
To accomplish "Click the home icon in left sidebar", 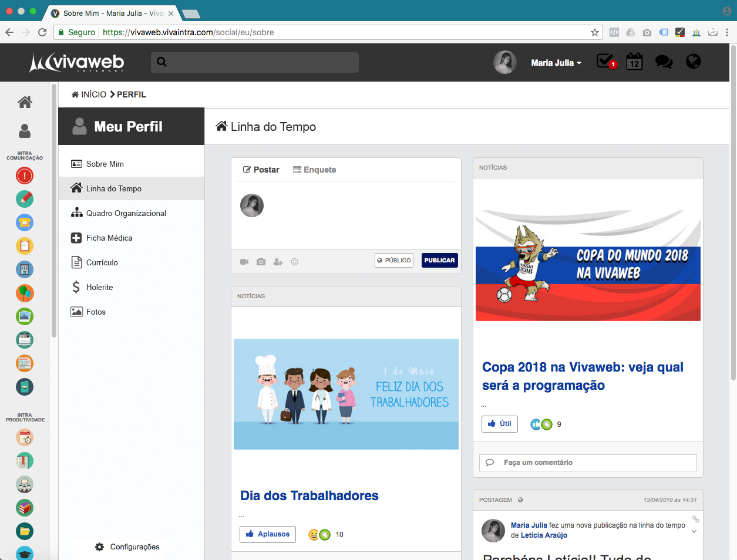I will pyautogui.click(x=25, y=102).
